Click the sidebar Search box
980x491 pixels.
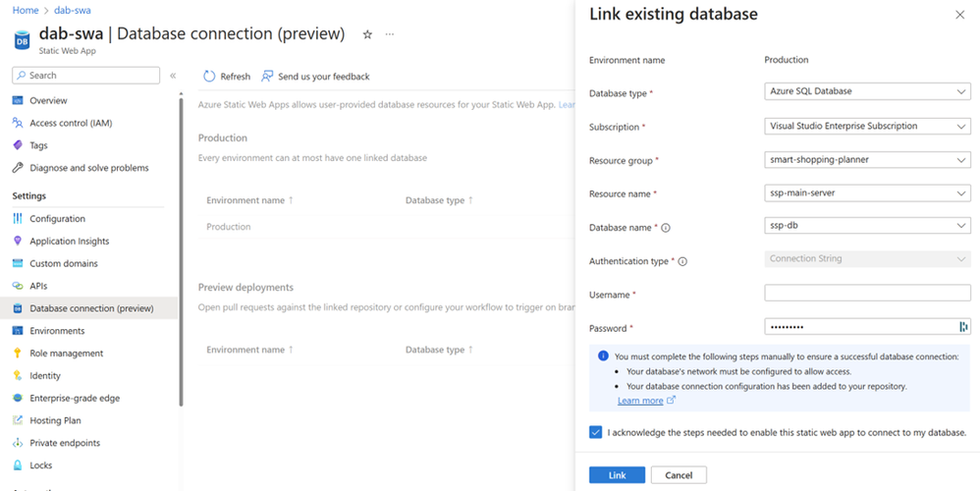(86, 76)
